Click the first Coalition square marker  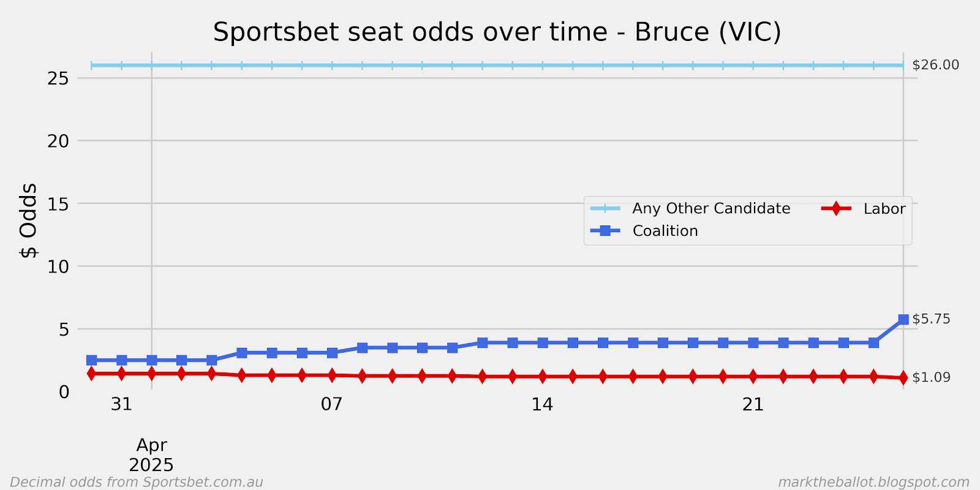91,360
